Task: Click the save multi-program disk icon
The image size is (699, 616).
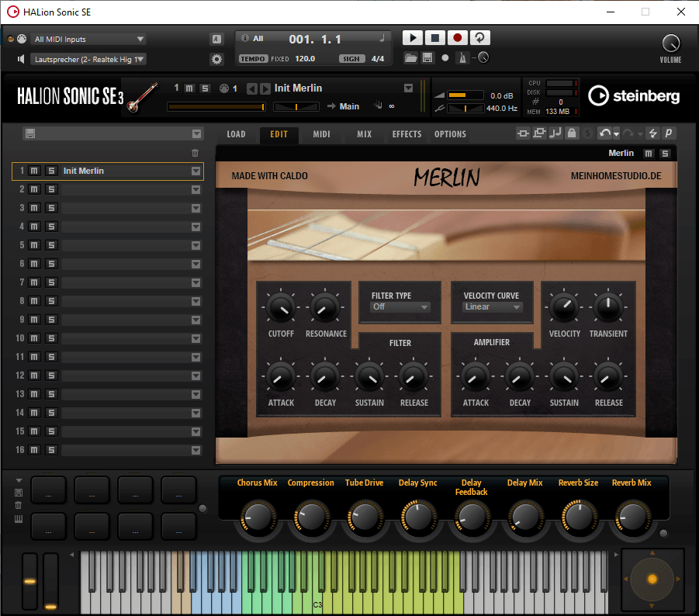Action: click(30, 133)
